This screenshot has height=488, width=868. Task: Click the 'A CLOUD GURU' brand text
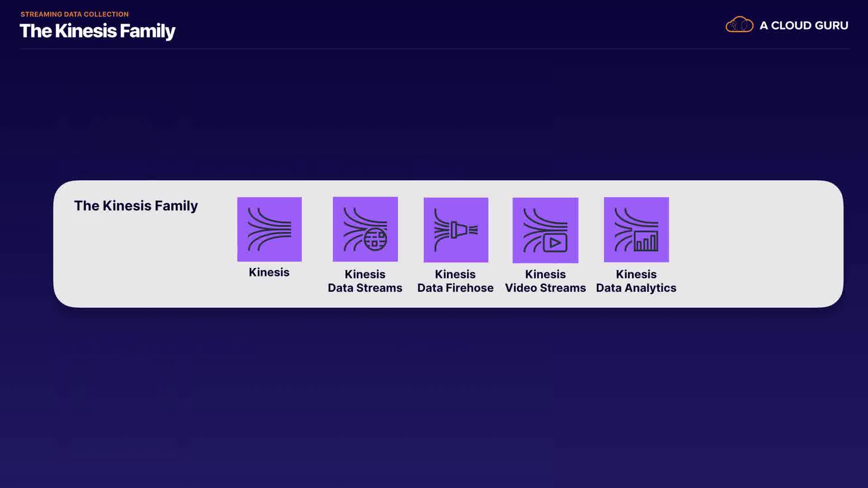pyautogui.click(x=803, y=26)
